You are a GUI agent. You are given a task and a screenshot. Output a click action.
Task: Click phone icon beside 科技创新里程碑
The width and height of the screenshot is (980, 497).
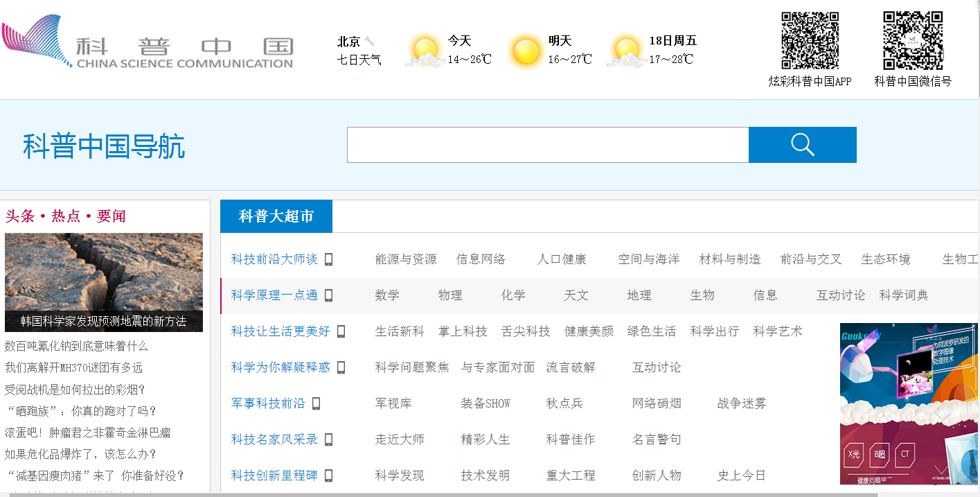click(329, 476)
